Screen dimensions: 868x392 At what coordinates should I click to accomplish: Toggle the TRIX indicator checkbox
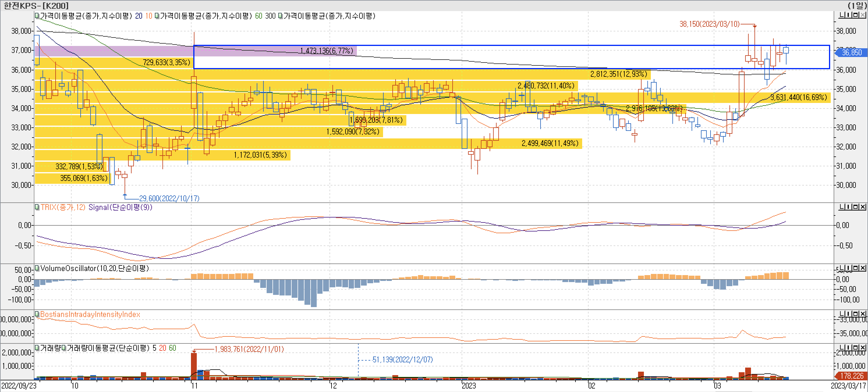point(37,207)
